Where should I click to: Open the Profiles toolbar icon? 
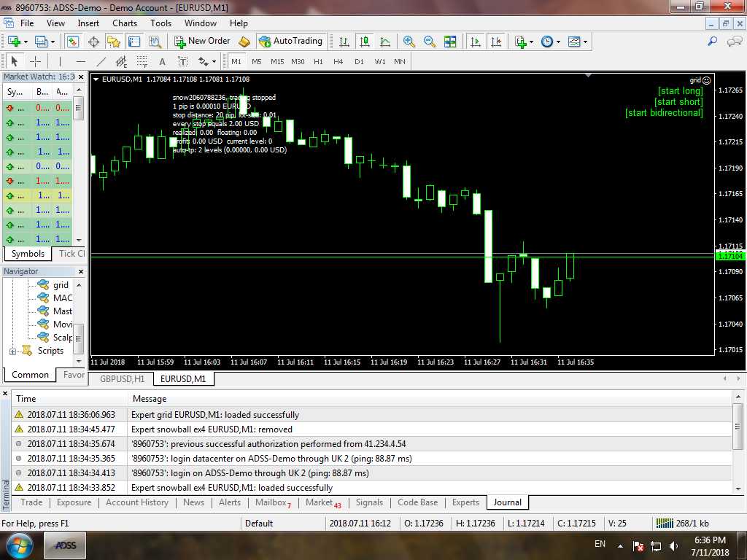(x=41, y=42)
